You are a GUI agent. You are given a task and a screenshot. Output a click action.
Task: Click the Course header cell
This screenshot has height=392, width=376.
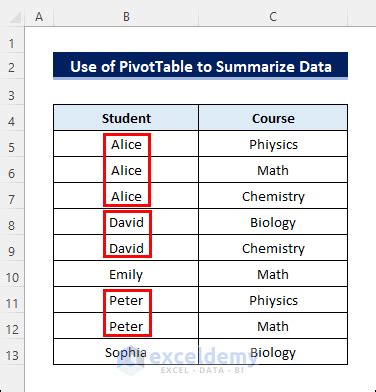[273, 118]
